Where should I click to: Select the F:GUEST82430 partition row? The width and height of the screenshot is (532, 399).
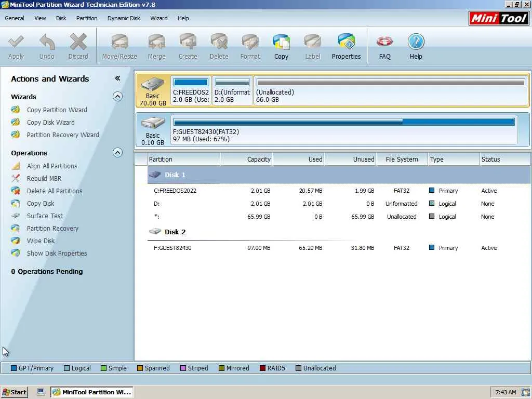pos(339,248)
